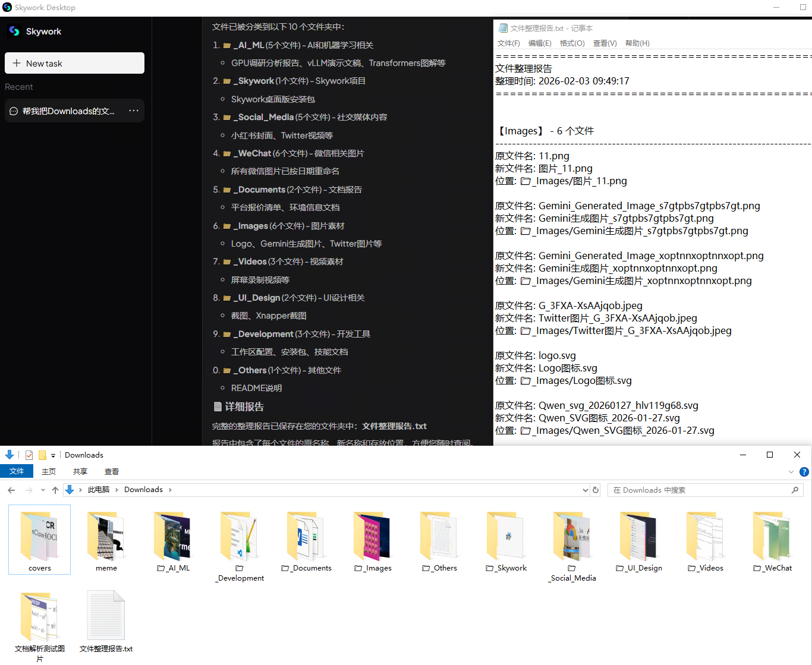812x665 pixels.
Task: Click the Explorer back arrow button
Action: click(11, 490)
